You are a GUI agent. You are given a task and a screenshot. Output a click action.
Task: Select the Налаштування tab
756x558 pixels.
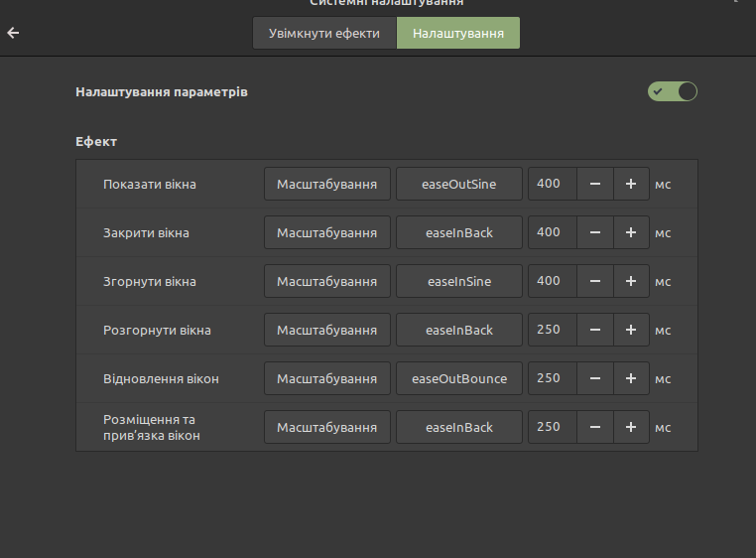click(458, 33)
